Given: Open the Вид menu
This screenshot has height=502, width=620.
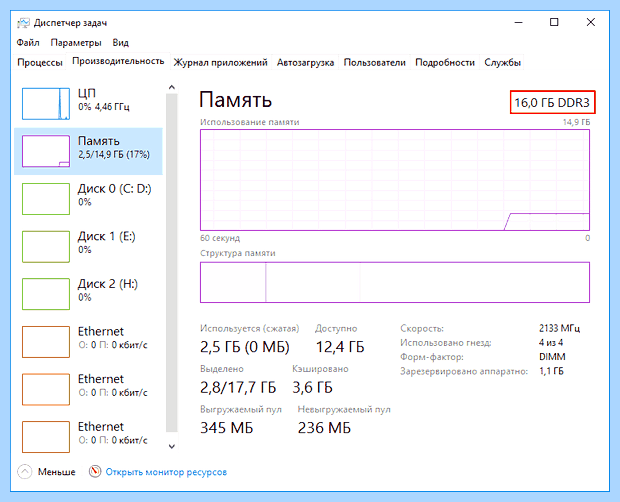Looking at the screenshot, I should pyautogui.click(x=121, y=43).
